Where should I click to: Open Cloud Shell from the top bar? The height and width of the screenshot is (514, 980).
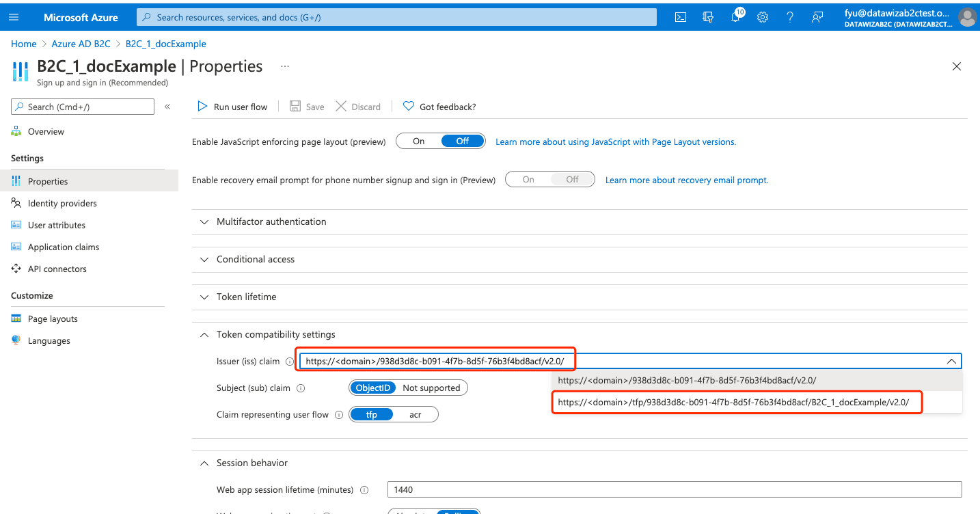(681, 17)
